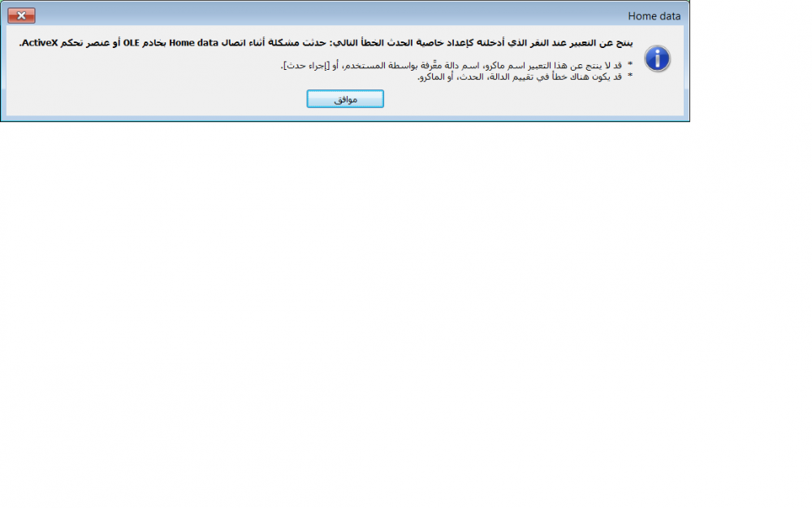
Task: Click the word ActiveX in the message
Action: click(40, 43)
